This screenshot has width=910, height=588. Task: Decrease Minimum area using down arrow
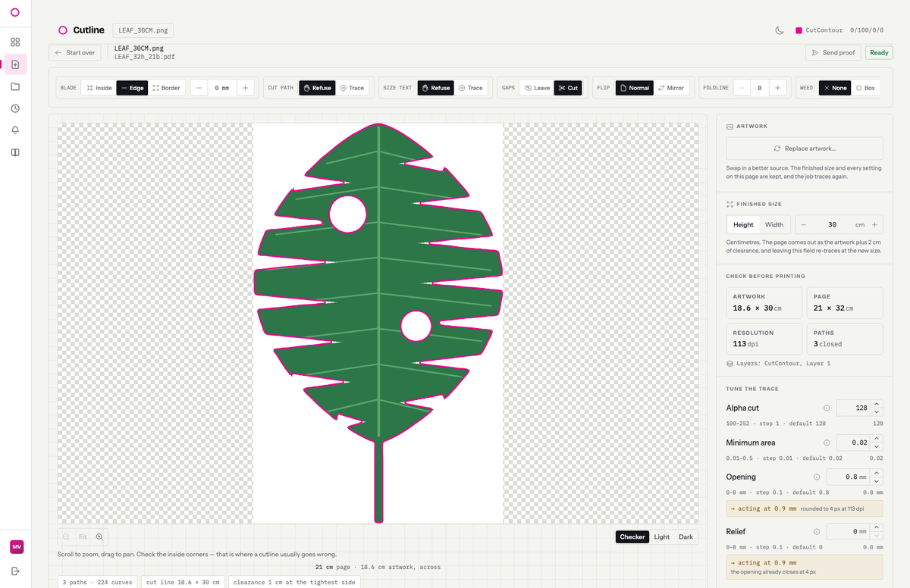(x=877, y=447)
